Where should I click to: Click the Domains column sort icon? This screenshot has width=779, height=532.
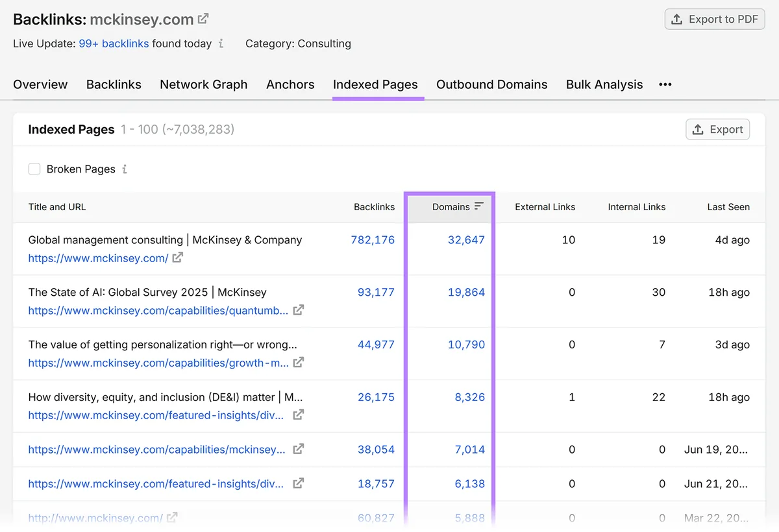(x=479, y=206)
